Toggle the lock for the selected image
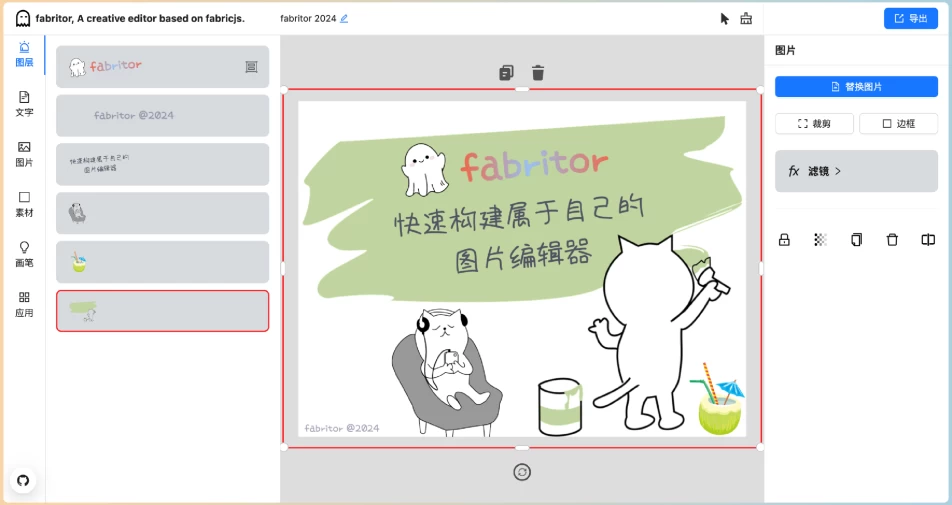The image size is (952, 505). click(784, 240)
